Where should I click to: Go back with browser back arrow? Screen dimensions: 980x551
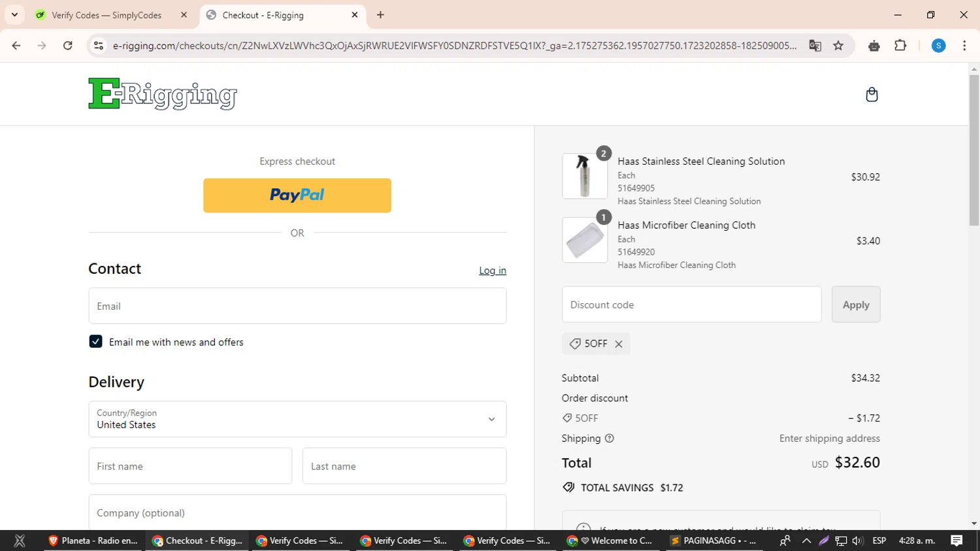coord(16,46)
